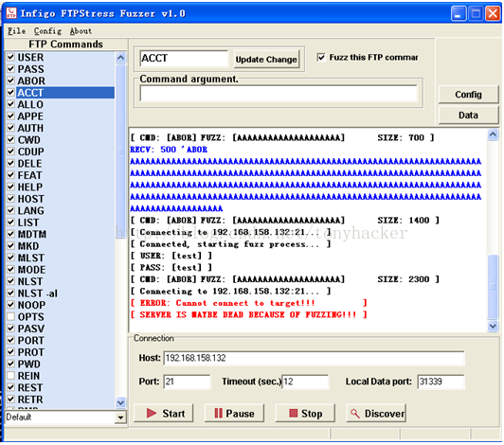Select PASV in the command list
Image resolution: width=504 pixels, height=445 pixels.
click(x=31, y=329)
